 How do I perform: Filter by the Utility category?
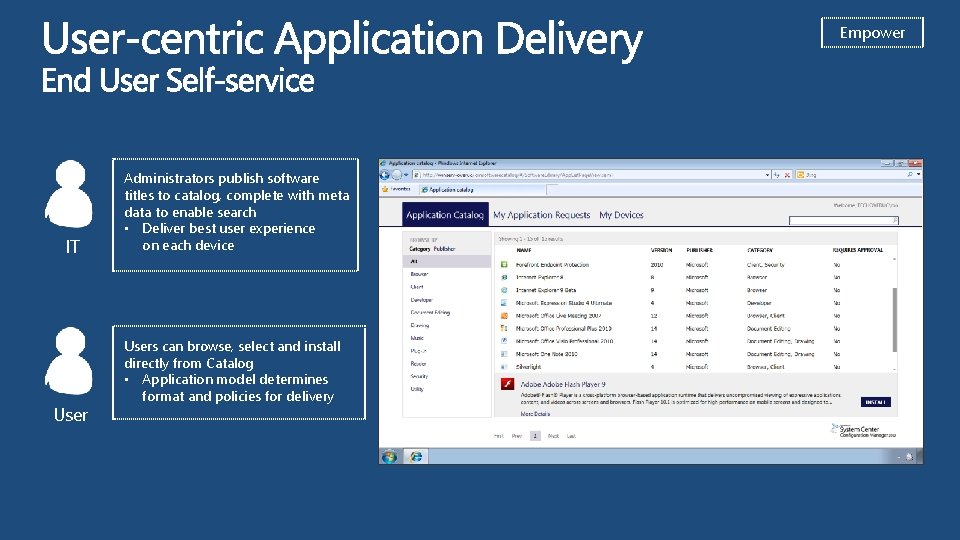[417, 389]
